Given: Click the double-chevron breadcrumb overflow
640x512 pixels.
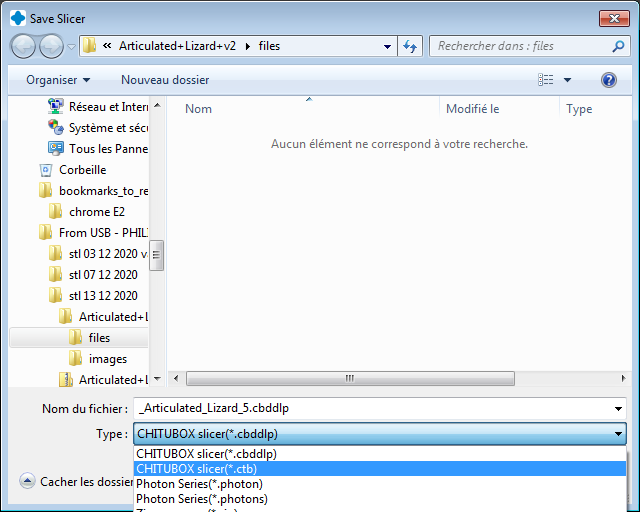Looking at the screenshot, I should pos(107,46).
